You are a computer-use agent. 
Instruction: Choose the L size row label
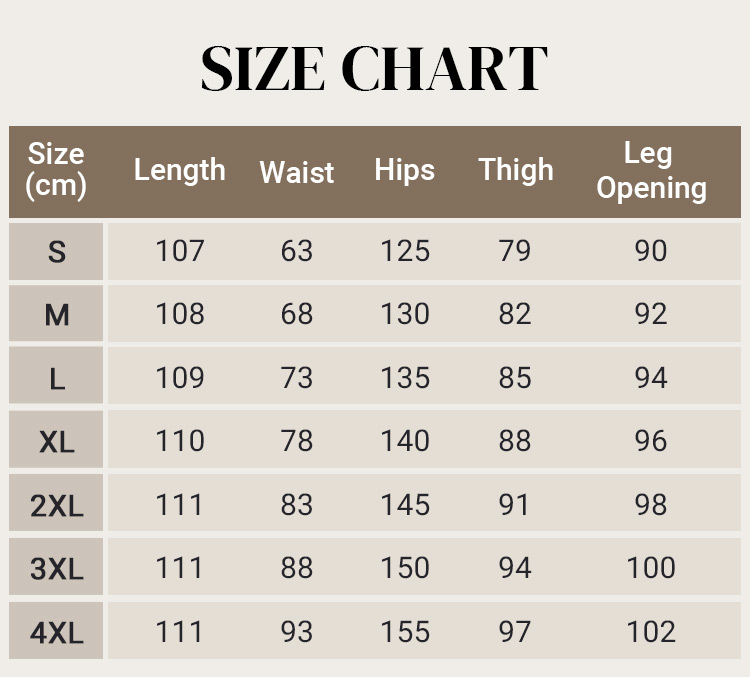(x=57, y=378)
